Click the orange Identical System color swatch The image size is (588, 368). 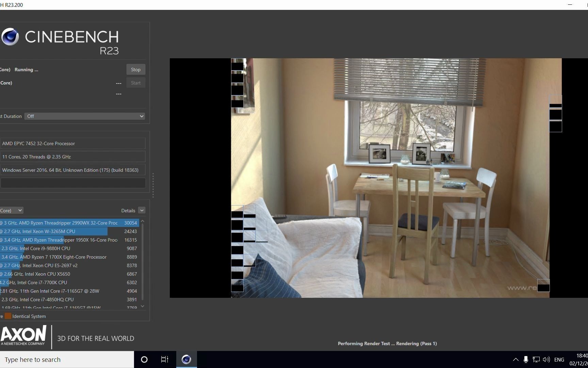(8, 316)
